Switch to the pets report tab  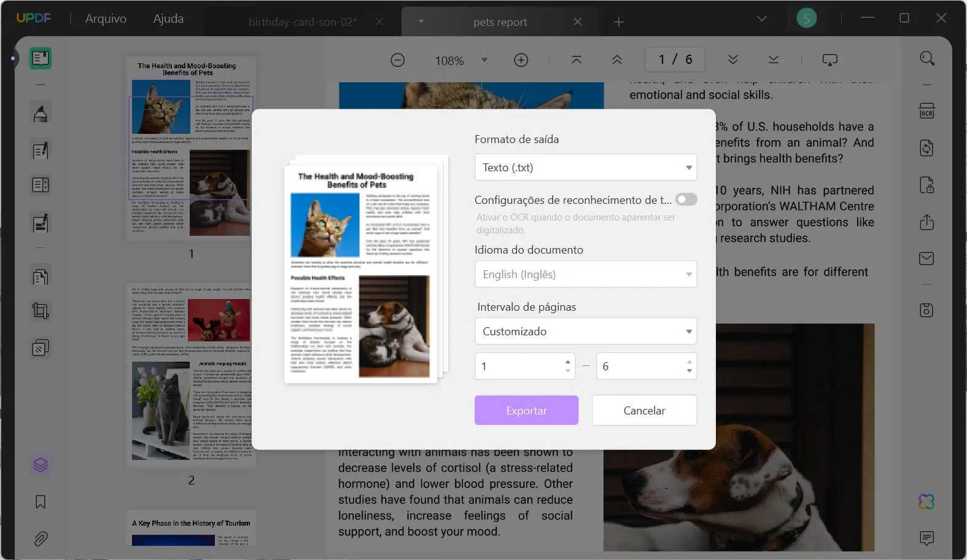click(x=500, y=22)
